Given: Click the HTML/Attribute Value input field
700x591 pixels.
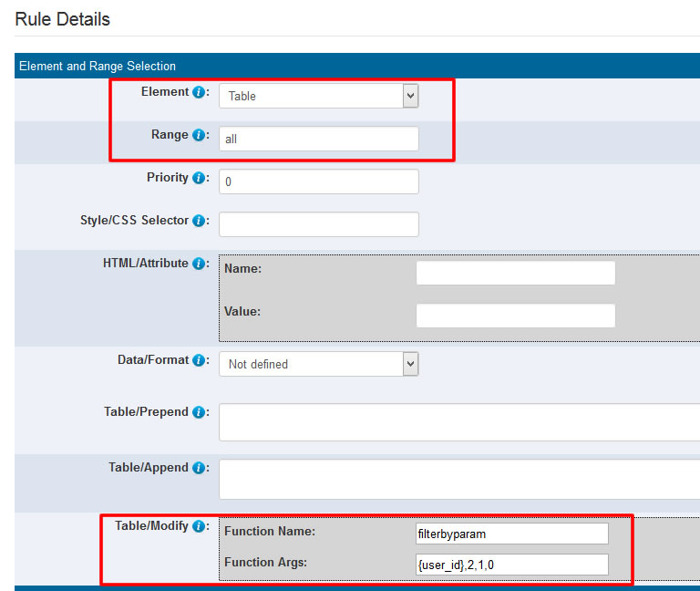Looking at the screenshot, I should pyautogui.click(x=515, y=316).
